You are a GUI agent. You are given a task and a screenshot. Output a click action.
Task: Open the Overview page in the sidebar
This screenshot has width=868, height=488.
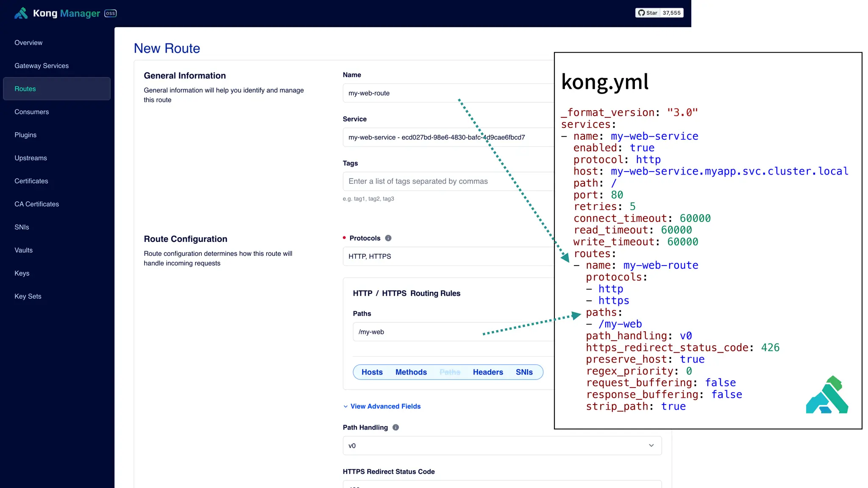click(x=28, y=42)
